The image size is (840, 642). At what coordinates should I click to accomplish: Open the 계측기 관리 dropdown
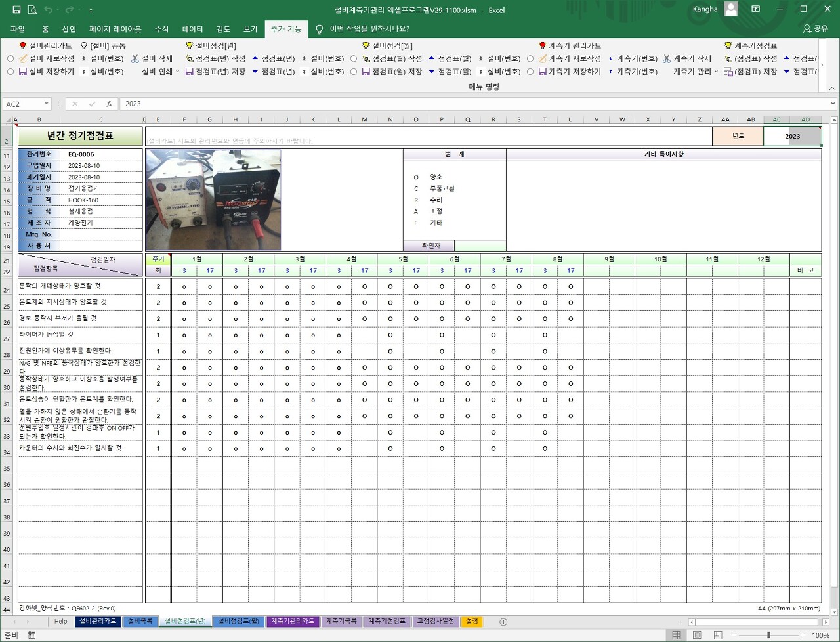point(716,72)
